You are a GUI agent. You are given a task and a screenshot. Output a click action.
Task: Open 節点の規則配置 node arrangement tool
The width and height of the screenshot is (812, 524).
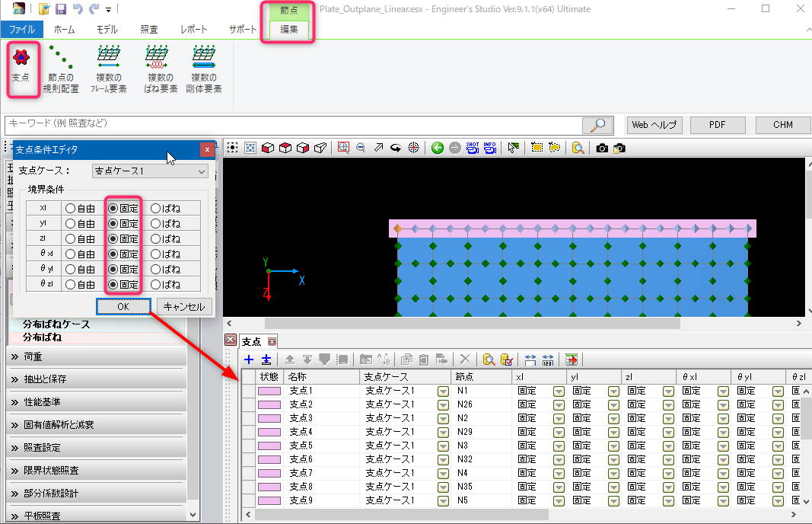tap(61, 68)
